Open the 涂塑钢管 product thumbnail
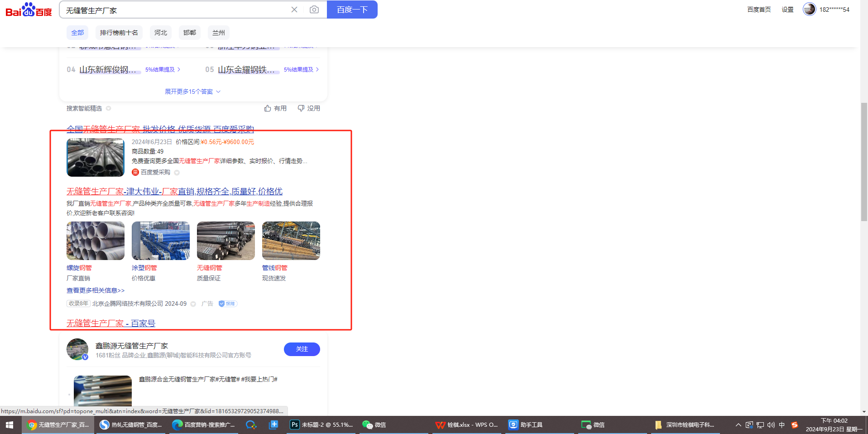The width and height of the screenshot is (868, 434). click(x=161, y=241)
